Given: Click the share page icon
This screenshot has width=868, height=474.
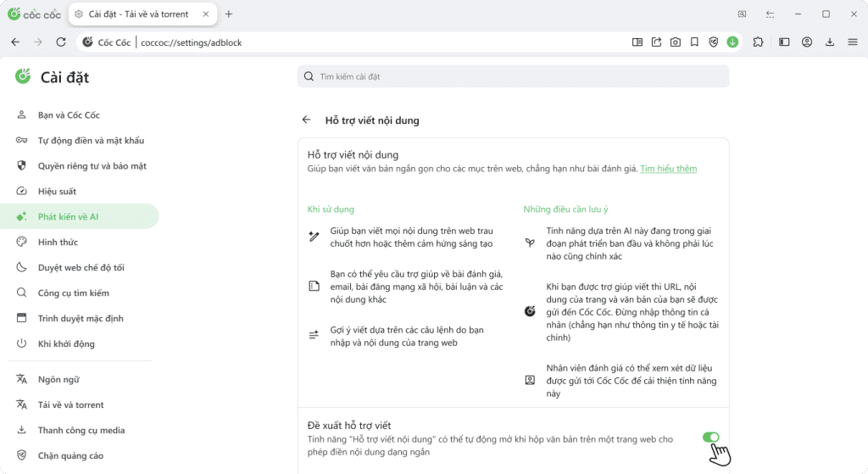Looking at the screenshot, I should (x=656, y=42).
